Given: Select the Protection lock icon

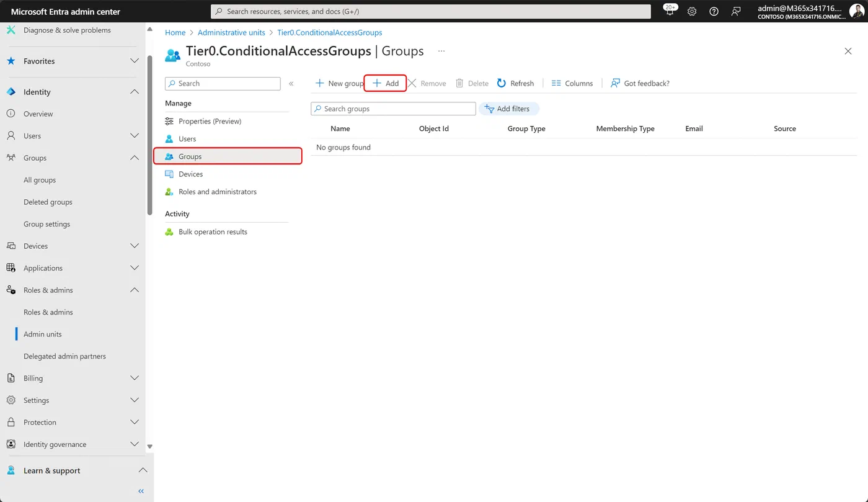Looking at the screenshot, I should pyautogui.click(x=11, y=422).
